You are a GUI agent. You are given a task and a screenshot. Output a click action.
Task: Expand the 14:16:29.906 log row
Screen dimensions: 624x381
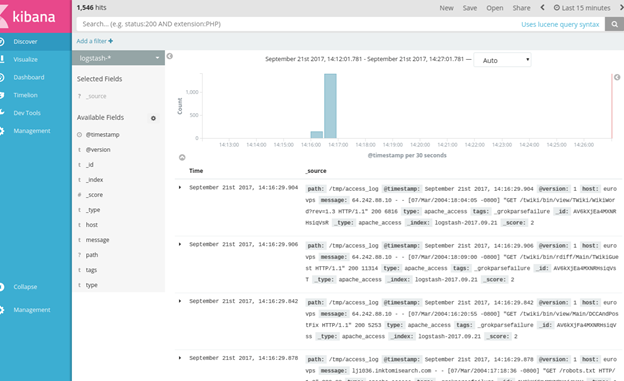coord(180,244)
